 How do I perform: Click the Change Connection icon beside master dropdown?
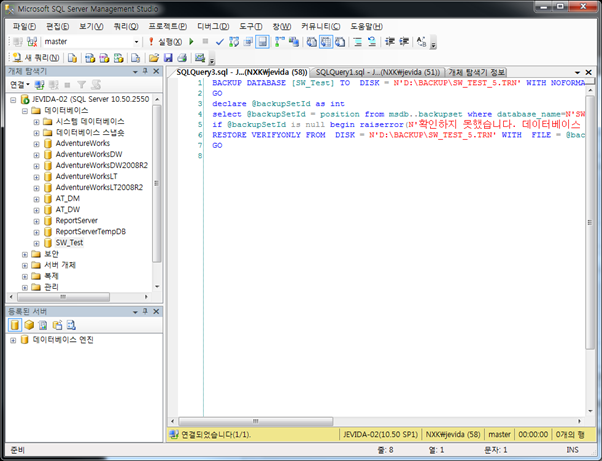pos(32,41)
